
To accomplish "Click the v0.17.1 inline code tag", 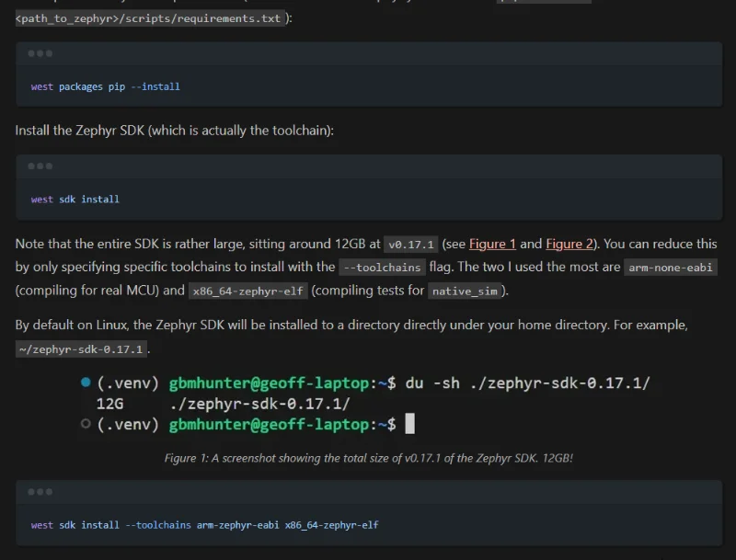I will click(410, 245).
